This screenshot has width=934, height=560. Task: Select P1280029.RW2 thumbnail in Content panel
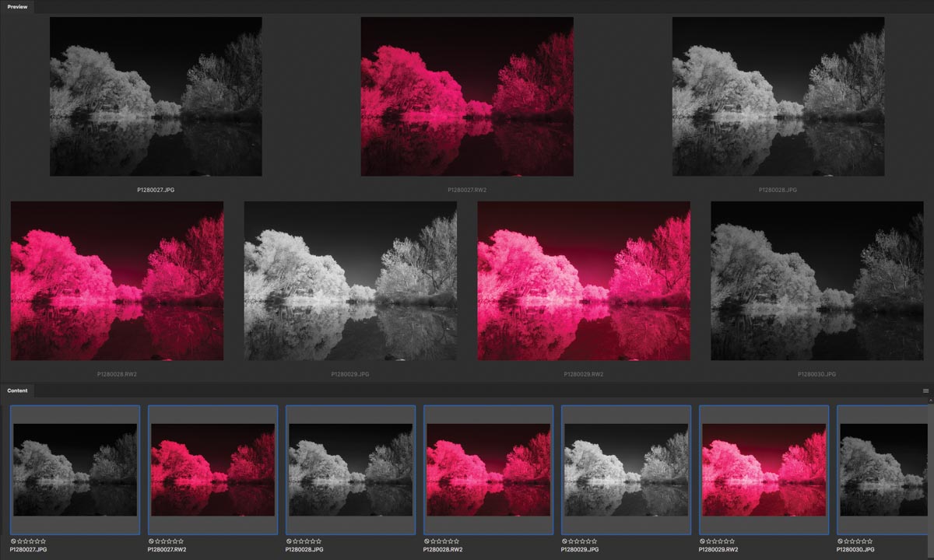[x=764, y=470]
